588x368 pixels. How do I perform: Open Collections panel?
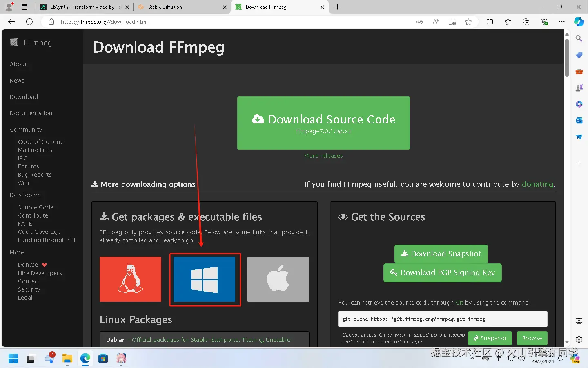526,22
